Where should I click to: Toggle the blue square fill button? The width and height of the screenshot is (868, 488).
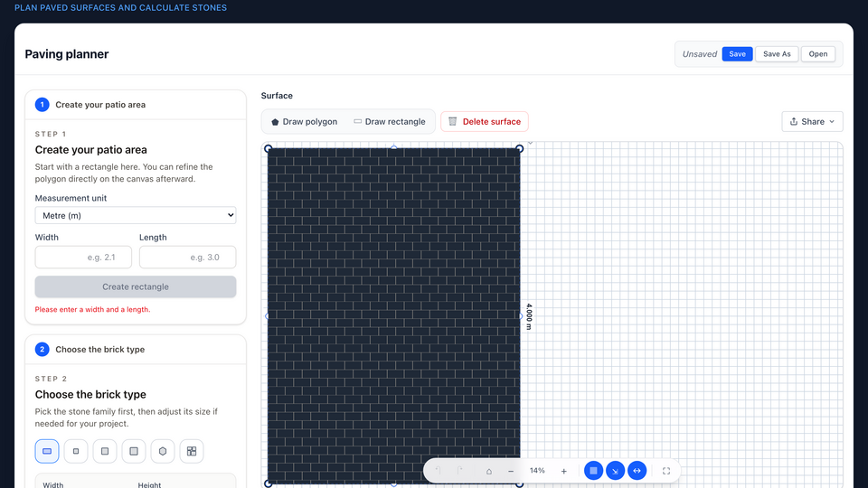(x=593, y=471)
